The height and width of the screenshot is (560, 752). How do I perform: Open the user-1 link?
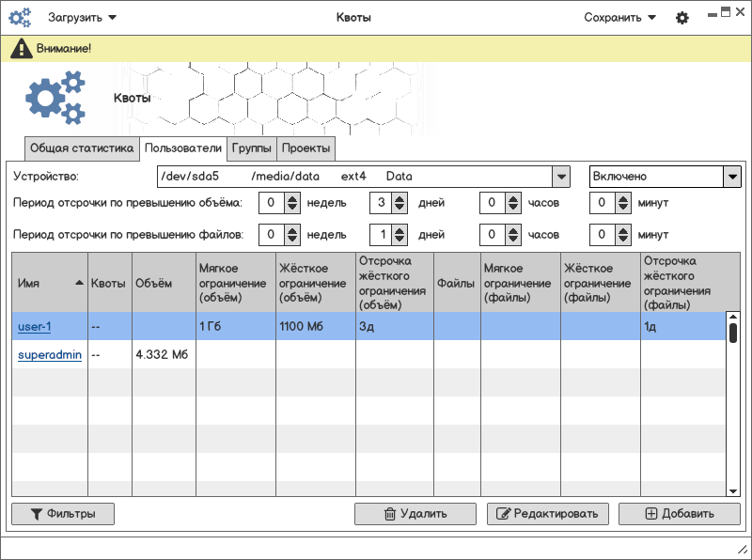pyautogui.click(x=35, y=327)
